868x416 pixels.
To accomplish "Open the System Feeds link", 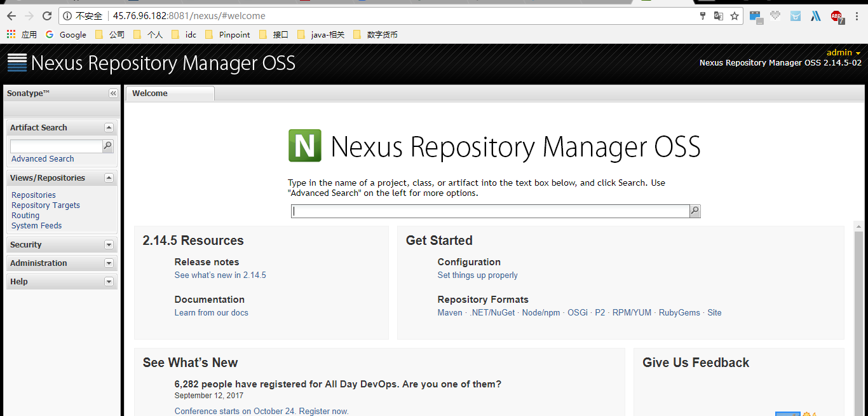I will tap(37, 226).
